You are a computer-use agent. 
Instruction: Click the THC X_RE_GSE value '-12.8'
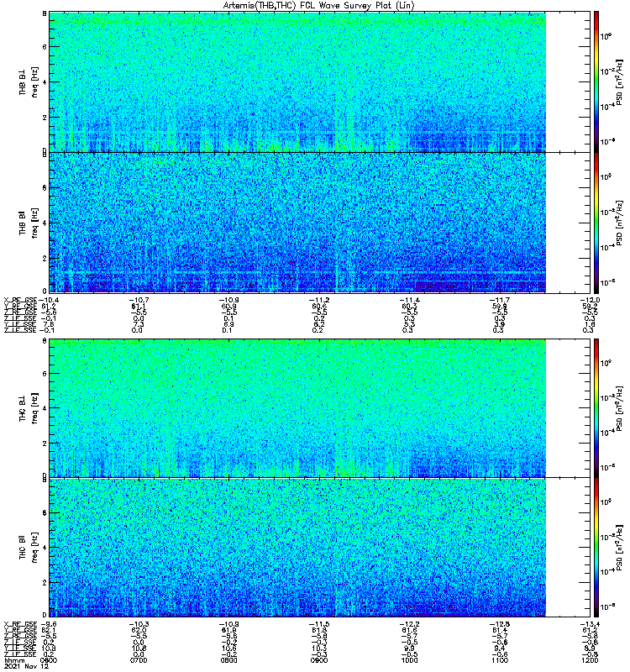click(x=499, y=624)
